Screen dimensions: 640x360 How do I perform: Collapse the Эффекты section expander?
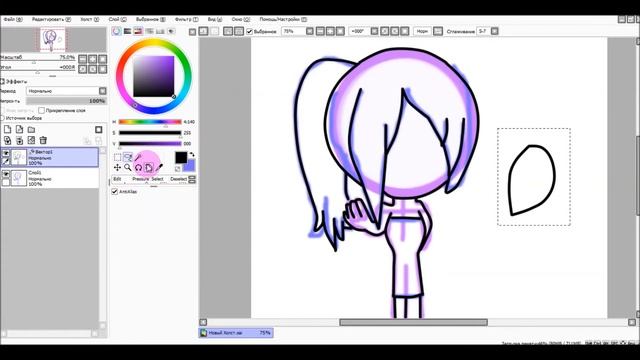pos(2,81)
